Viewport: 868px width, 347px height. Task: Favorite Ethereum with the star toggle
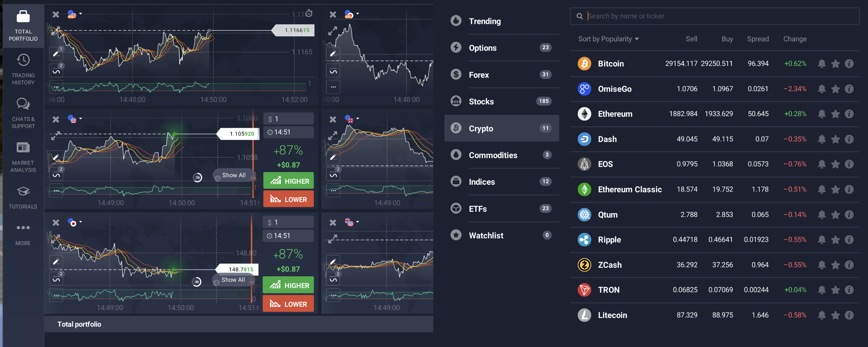pyautogui.click(x=836, y=114)
